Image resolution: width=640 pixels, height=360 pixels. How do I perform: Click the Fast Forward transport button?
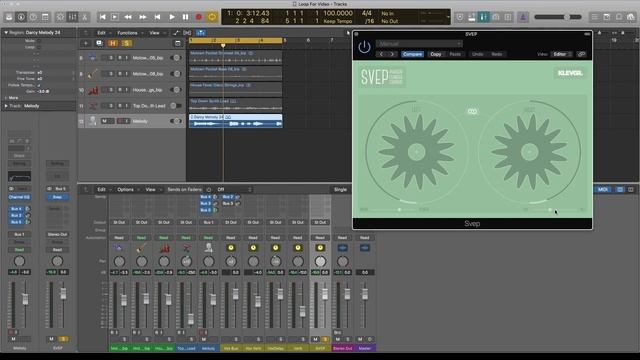coord(142,17)
